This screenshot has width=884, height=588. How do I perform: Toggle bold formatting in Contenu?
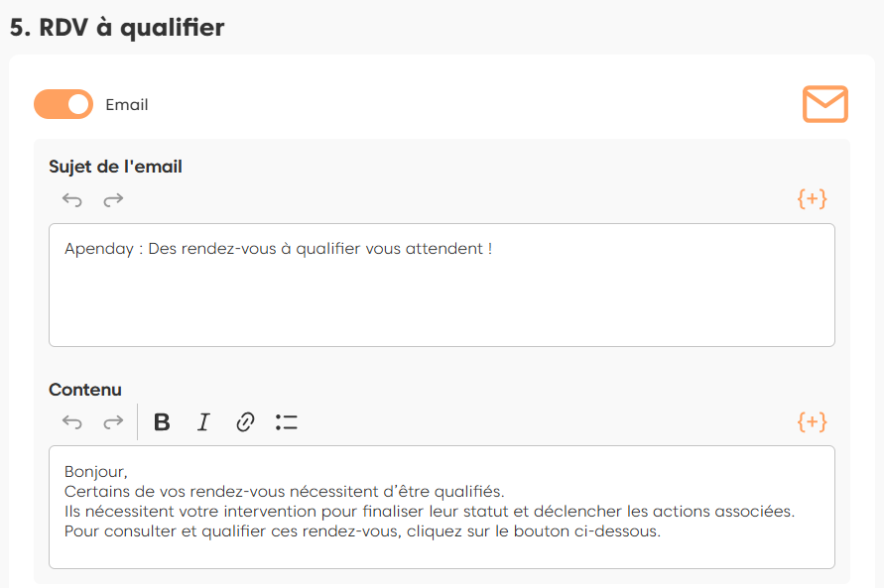[x=162, y=422]
